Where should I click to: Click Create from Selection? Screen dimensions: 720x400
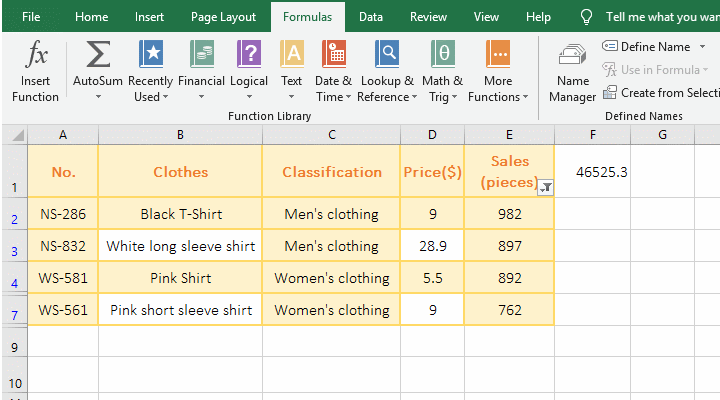click(x=661, y=93)
